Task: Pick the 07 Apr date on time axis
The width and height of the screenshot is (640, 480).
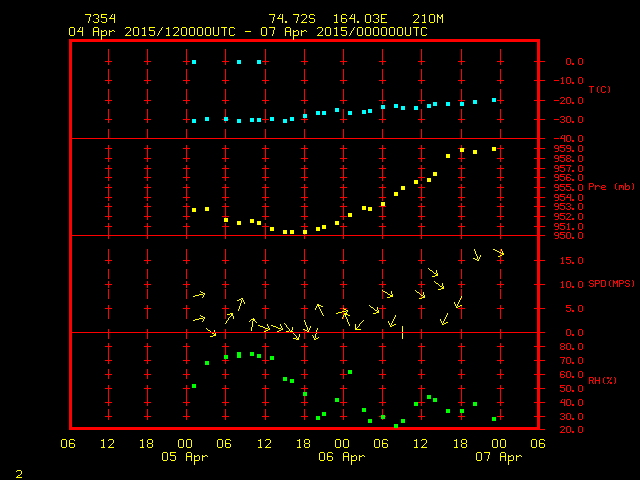Action: click(498, 457)
